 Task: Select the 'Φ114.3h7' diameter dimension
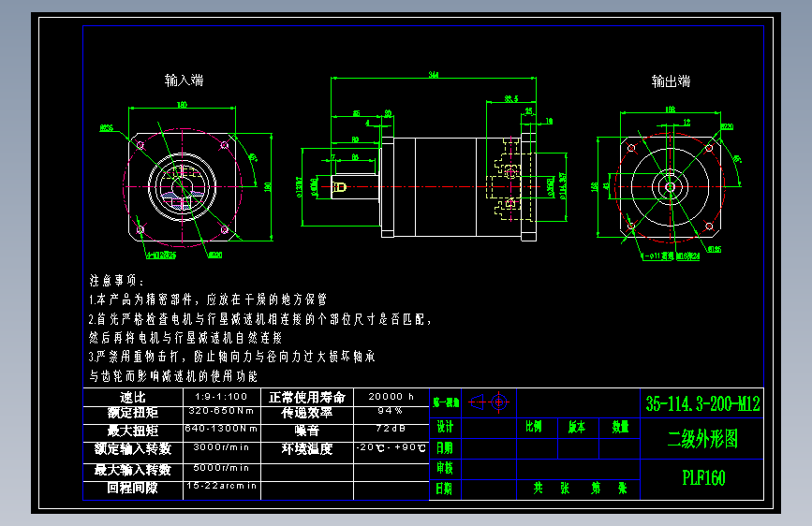(563, 186)
